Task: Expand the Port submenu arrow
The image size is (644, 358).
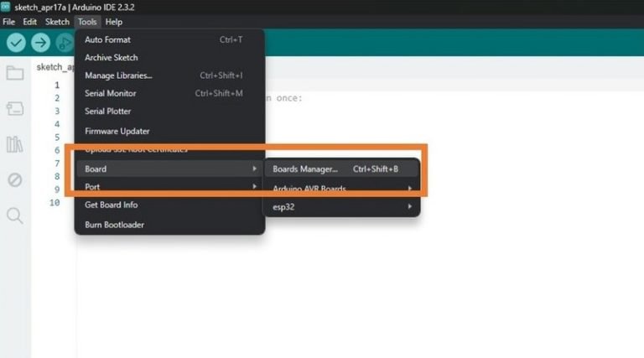Action: (x=255, y=187)
